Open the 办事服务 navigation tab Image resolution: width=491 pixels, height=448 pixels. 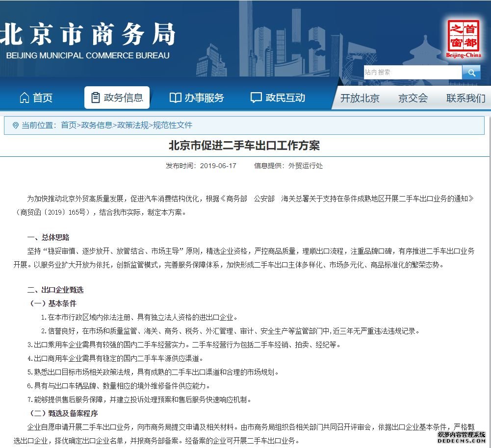coord(197,98)
